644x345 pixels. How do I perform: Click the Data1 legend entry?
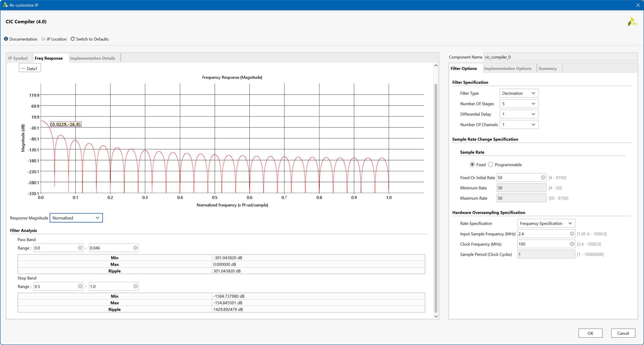(x=30, y=68)
